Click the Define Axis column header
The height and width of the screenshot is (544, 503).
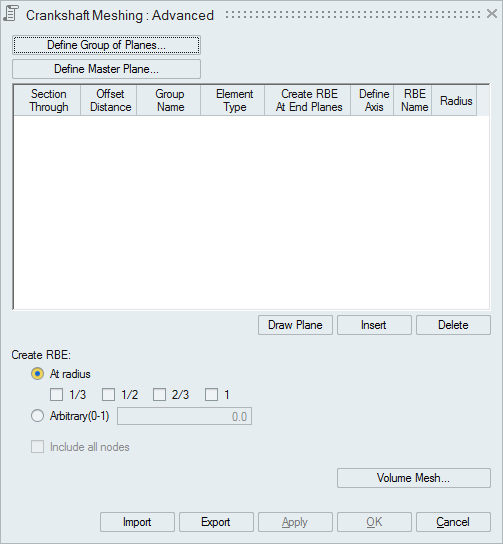[373, 100]
